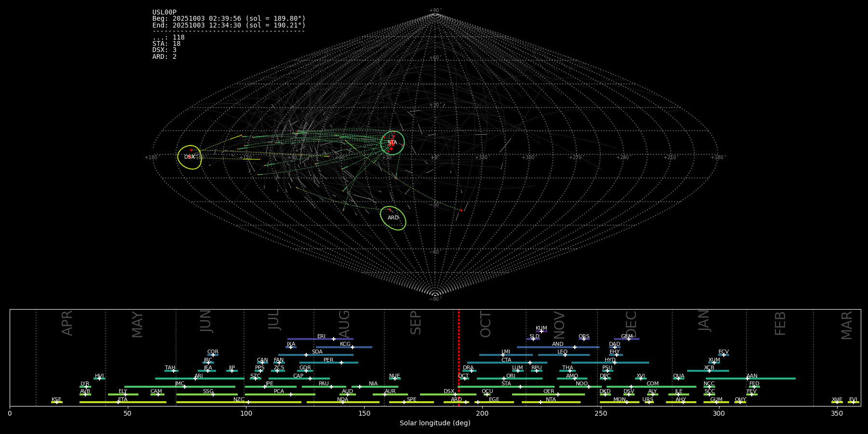Click the ERI shower label in timeline
Viewport: 868px width, 434px height.
321,337
